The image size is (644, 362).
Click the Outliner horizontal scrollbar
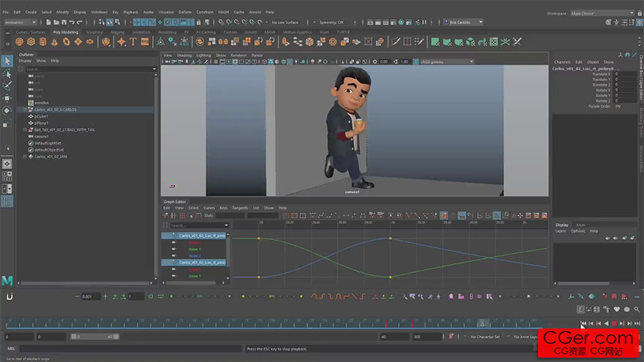point(86,283)
